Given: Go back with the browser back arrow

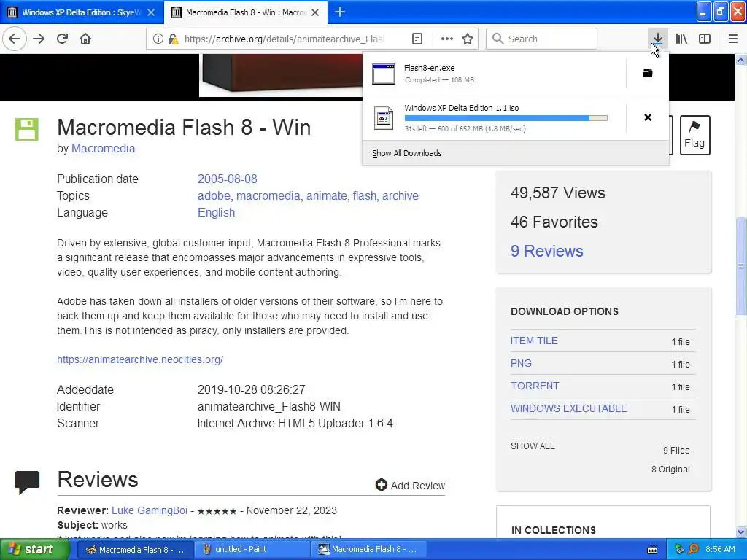Looking at the screenshot, I should point(15,39).
